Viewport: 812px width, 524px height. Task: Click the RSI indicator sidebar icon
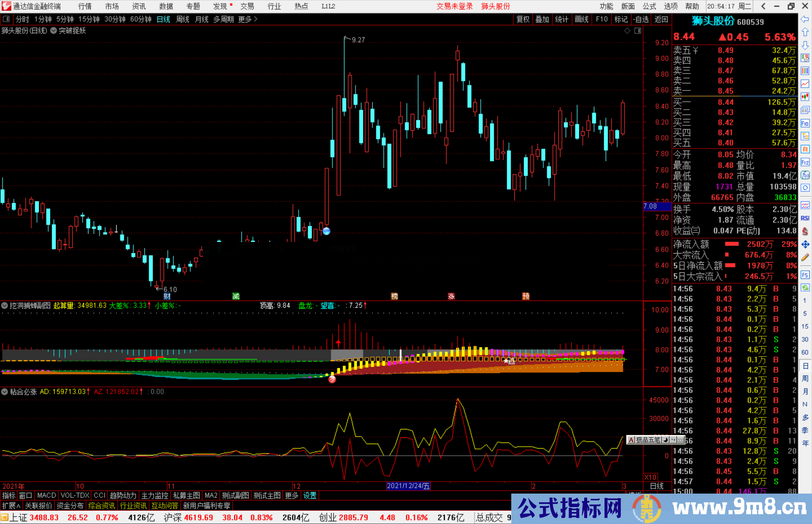tap(805, 218)
